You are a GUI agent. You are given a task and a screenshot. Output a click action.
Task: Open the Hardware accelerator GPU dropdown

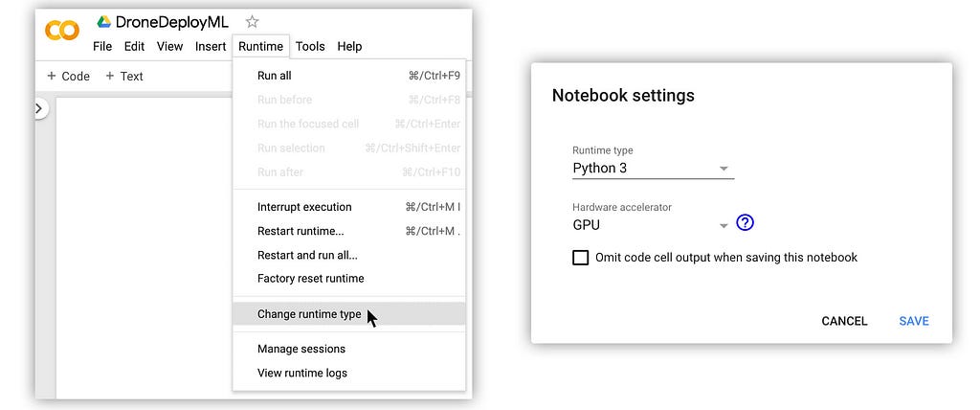click(x=651, y=225)
